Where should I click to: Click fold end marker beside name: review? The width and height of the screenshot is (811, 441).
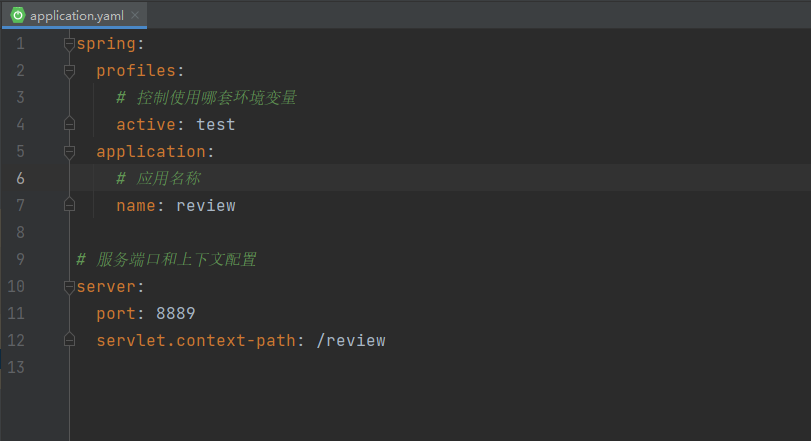(69, 206)
